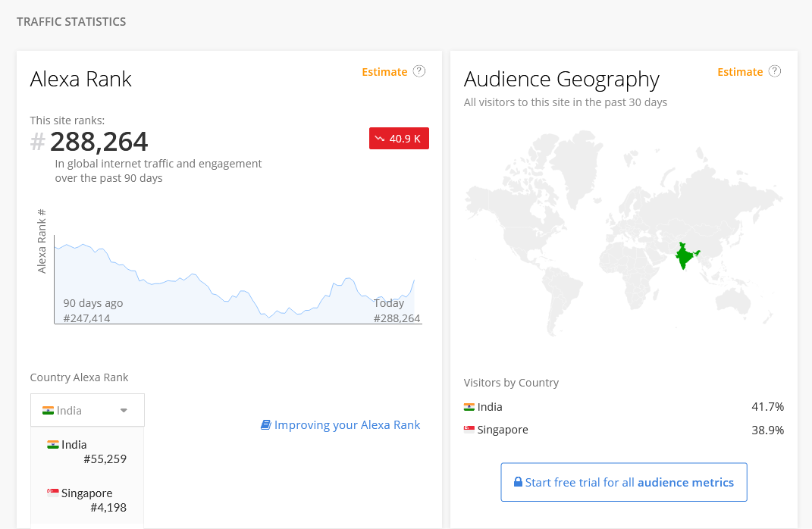Click the help icon beside Alexa Rank Estimate

419,71
